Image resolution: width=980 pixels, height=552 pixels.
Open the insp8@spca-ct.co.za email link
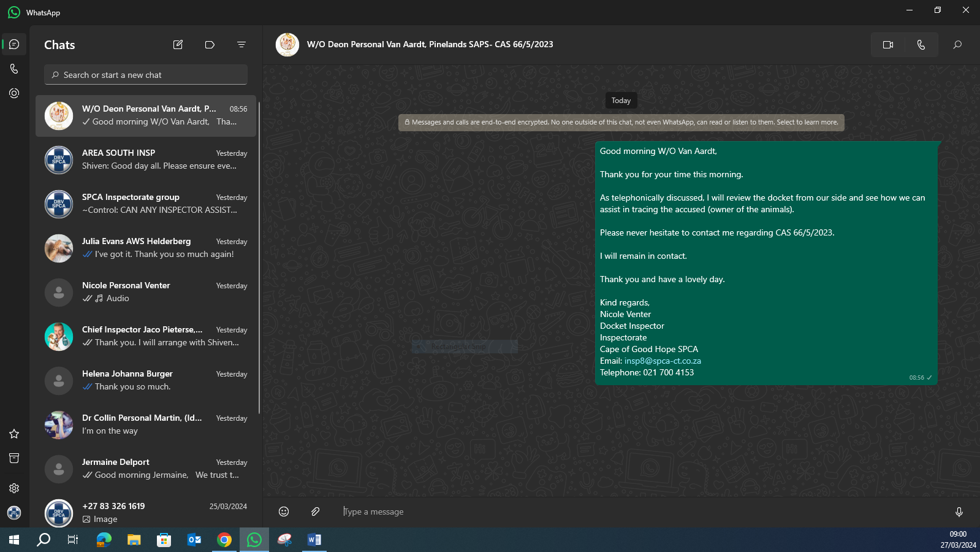pos(663,361)
